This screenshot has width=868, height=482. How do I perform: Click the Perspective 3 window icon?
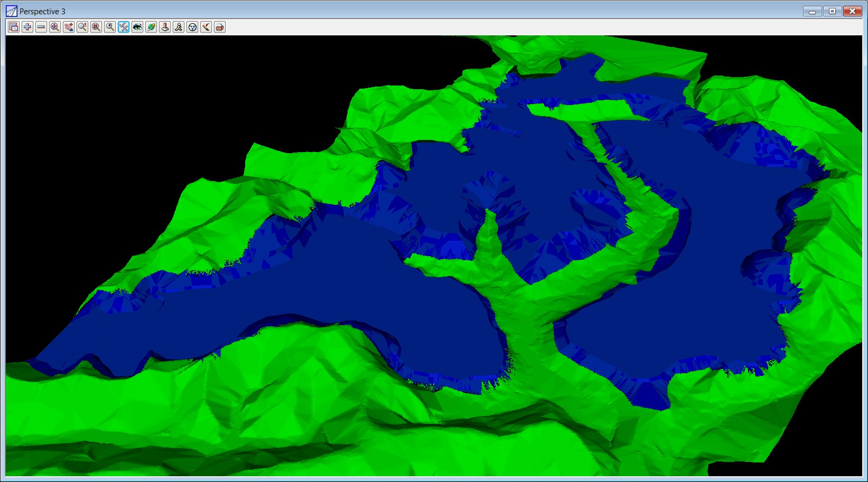pyautogui.click(x=12, y=11)
